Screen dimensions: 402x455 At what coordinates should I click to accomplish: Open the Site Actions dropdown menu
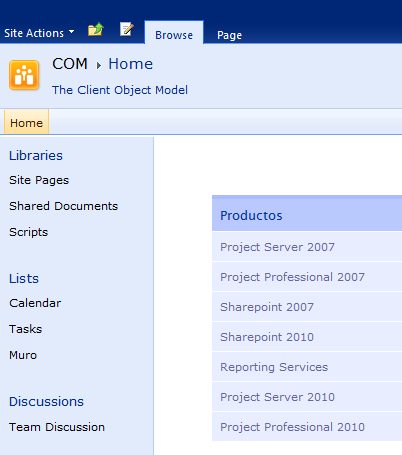(x=39, y=33)
